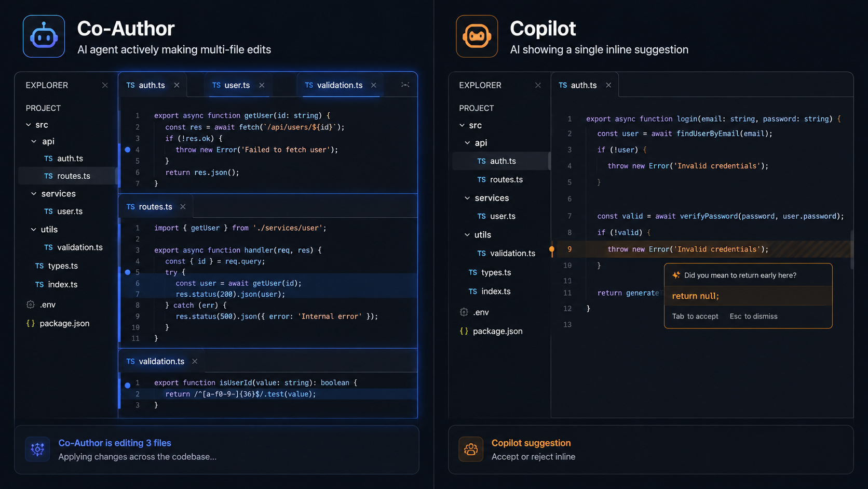The height and width of the screenshot is (489, 868).
Task: Click the TS icon of index.ts in Copilot explorer
Action: (472, 292)
